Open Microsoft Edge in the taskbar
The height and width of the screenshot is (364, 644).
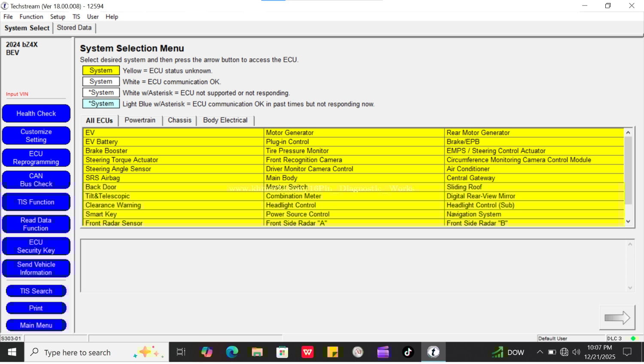pos(232,352)
